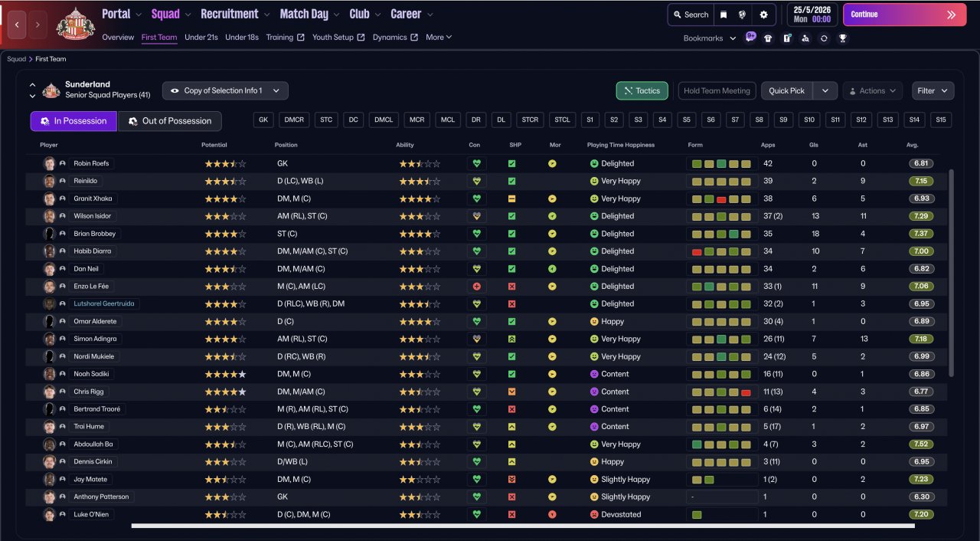Expand the More submenu

point(439,38)
